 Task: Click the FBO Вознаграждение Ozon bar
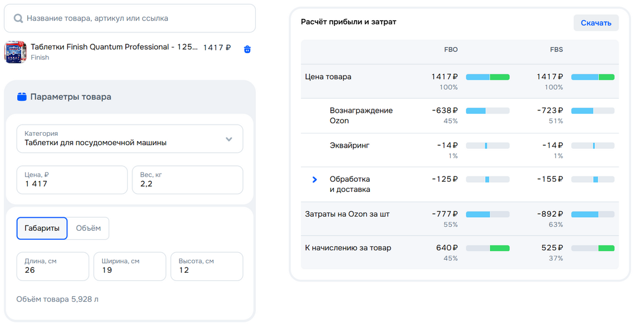tap(487, 111)
